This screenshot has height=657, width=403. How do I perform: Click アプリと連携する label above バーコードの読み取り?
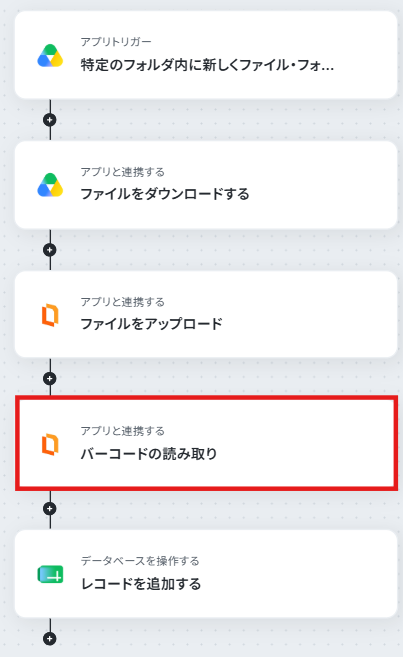tap(123, 431)
